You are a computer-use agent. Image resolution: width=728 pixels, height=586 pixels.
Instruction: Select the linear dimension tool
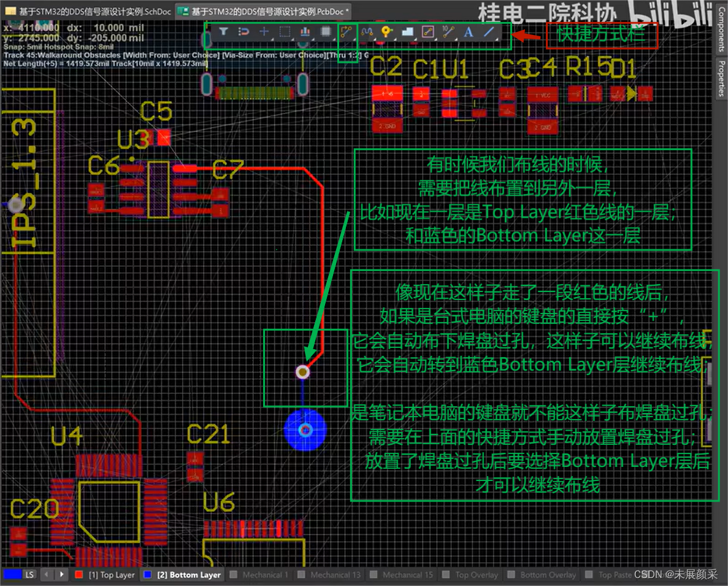448,31
